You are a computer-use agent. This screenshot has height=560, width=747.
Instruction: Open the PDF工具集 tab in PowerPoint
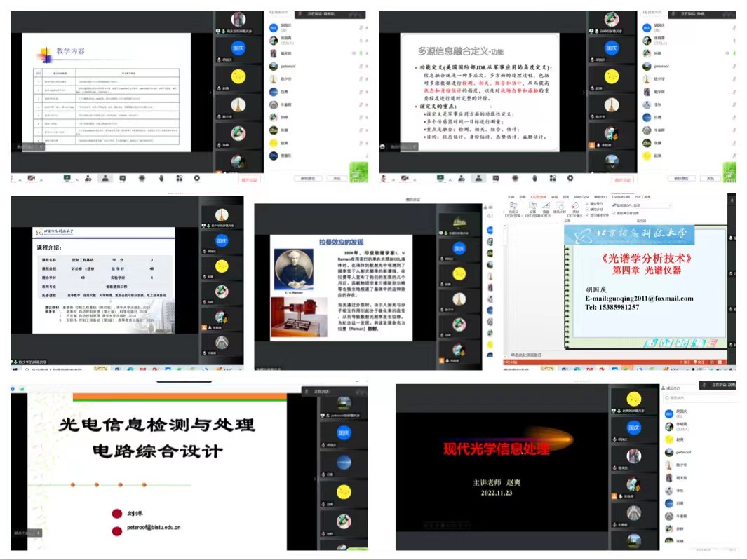point(642,196)
